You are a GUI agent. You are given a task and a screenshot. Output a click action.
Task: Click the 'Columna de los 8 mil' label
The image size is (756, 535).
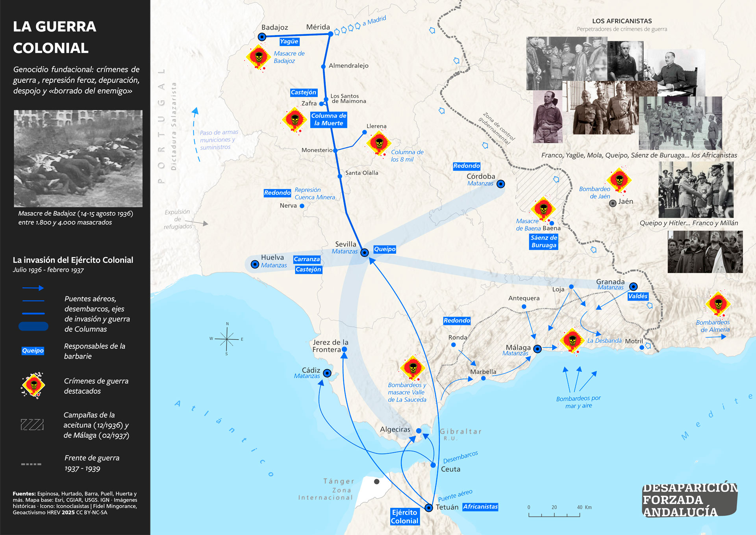coord(407,156)
